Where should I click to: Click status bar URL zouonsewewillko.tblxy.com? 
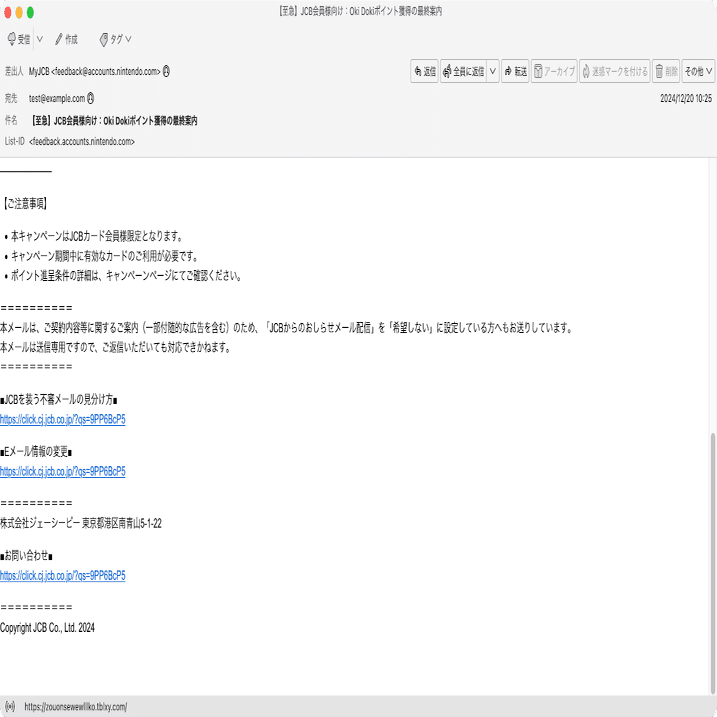(76, 707)
